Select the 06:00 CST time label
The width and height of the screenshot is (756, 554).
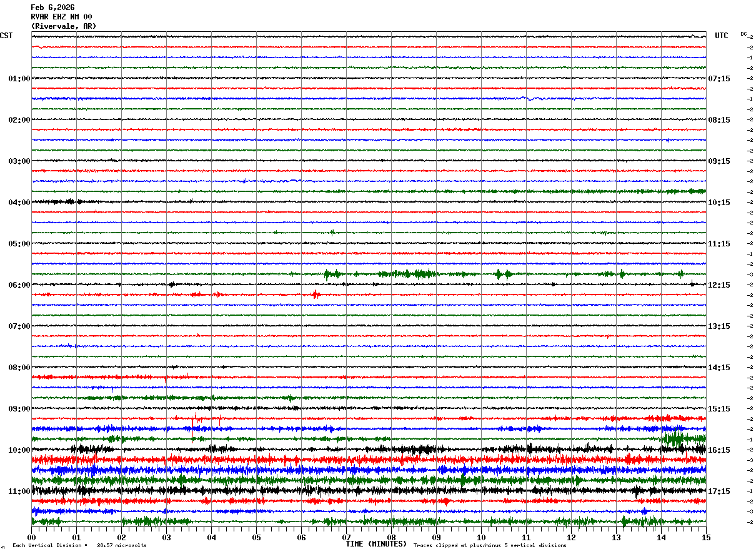click(19, 285)
